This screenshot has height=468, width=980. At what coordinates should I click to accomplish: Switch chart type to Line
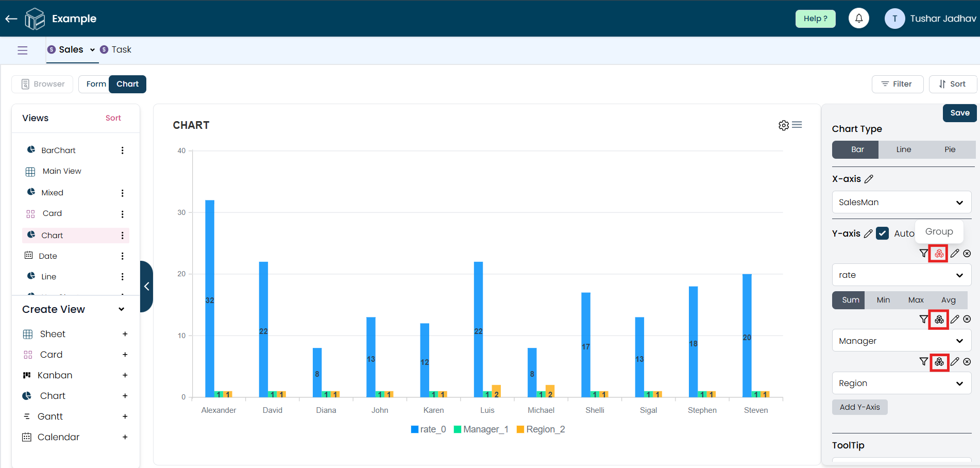coord(903,149)
